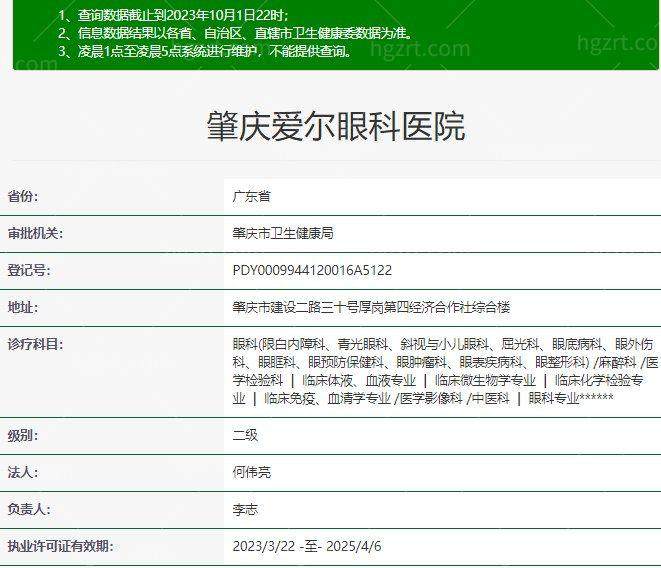This screenshot has width=661, height=568.
Task: Select the 法人 label
Action: (23, 472)
